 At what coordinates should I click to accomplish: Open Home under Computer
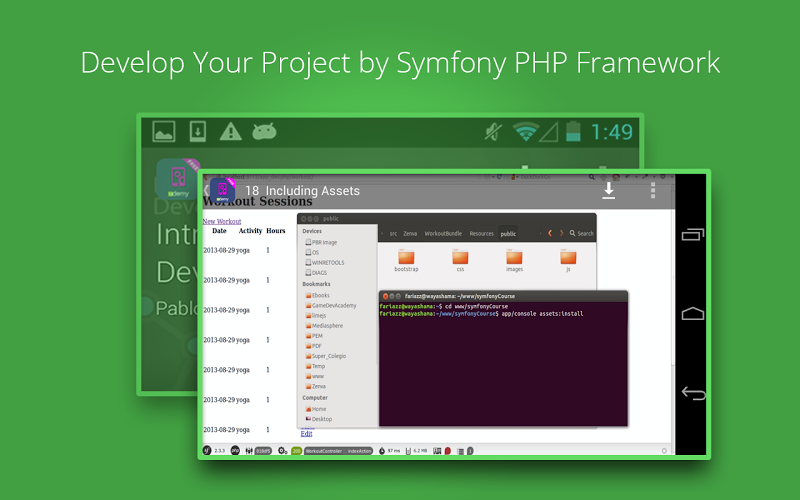pos(316,409)
